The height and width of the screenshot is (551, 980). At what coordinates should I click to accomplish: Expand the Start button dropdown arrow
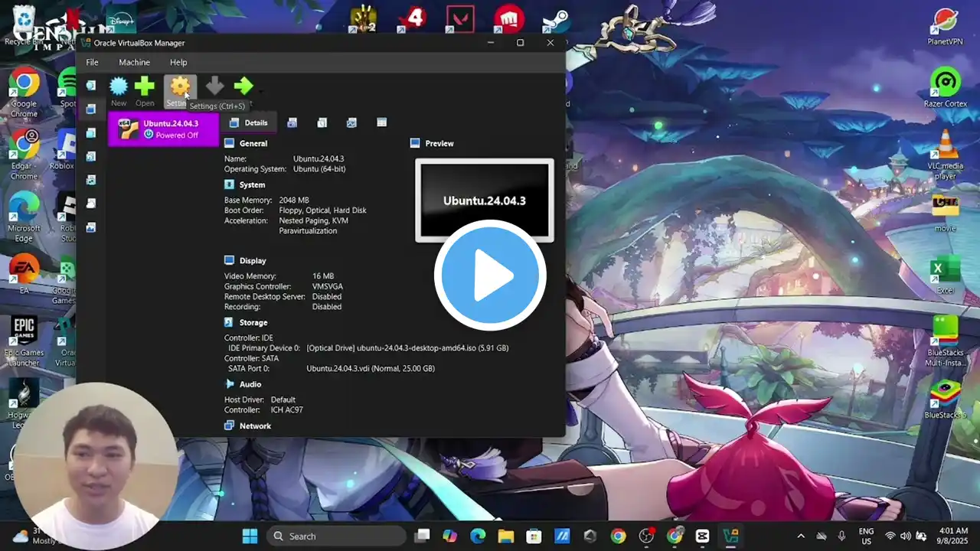point(260,90)
